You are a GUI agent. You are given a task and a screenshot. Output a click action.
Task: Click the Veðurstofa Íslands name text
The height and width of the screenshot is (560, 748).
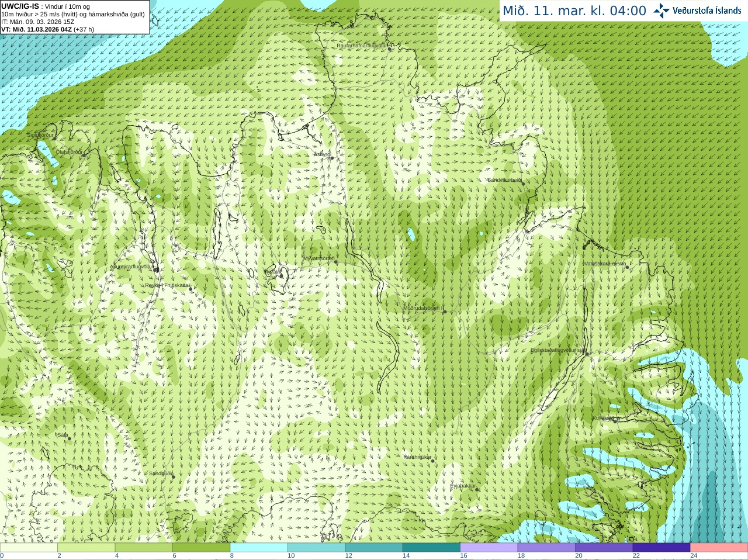click(707, 11)
